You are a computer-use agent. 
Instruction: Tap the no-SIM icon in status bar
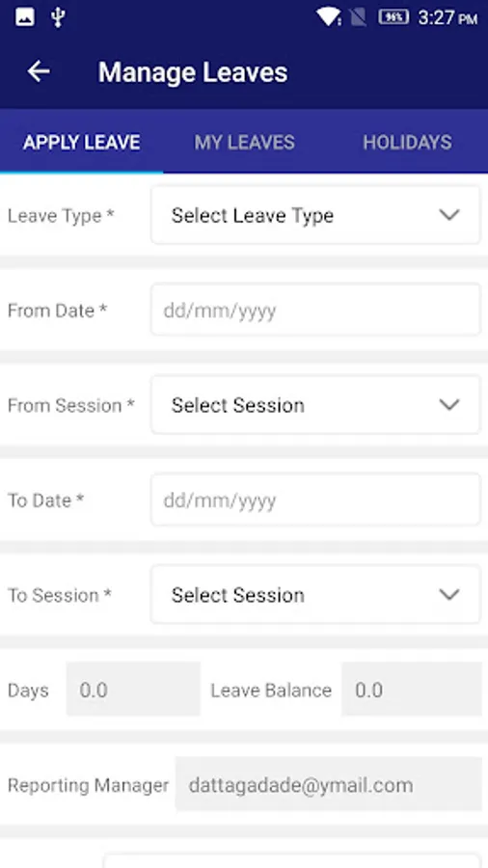pyautogui.click(x=358, y=17)
